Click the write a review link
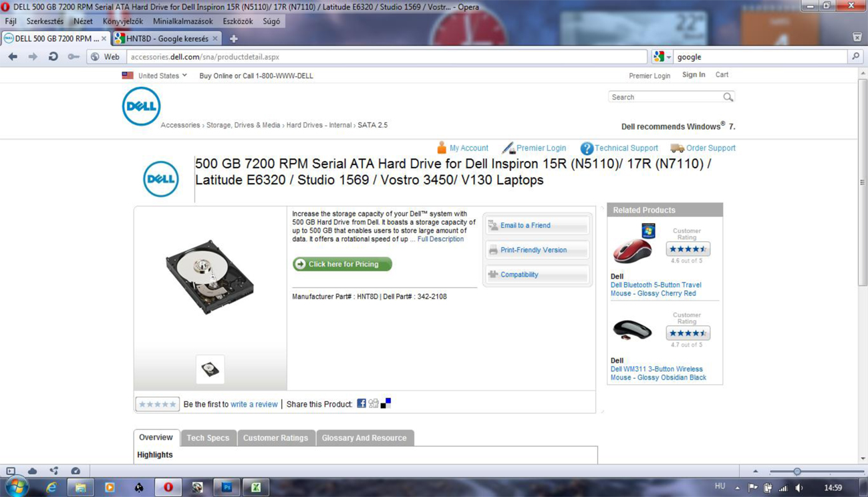The image size is (868, 497). (x=254, y=404)
